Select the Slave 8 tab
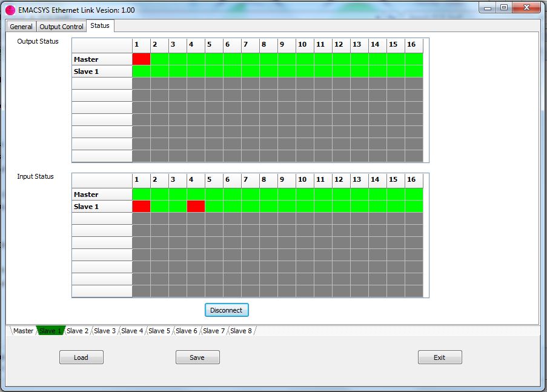 pyautogui.click(x=241, y=331)
